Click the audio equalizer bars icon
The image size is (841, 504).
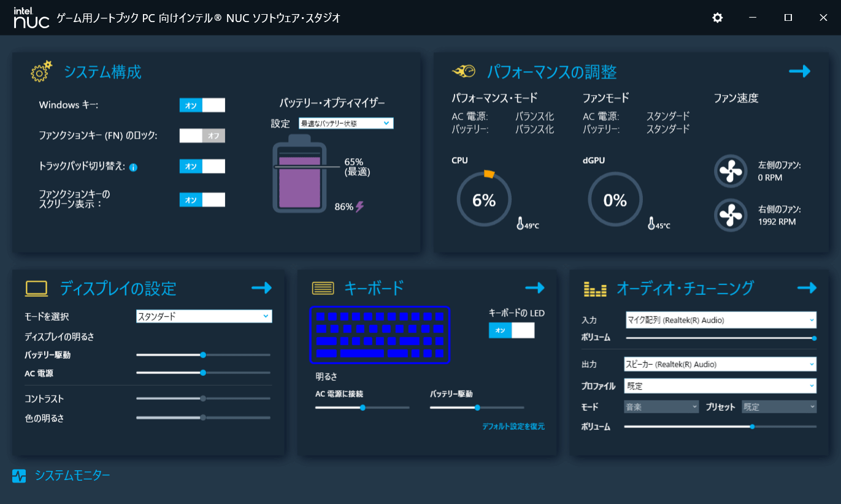[x=595, y=289]
